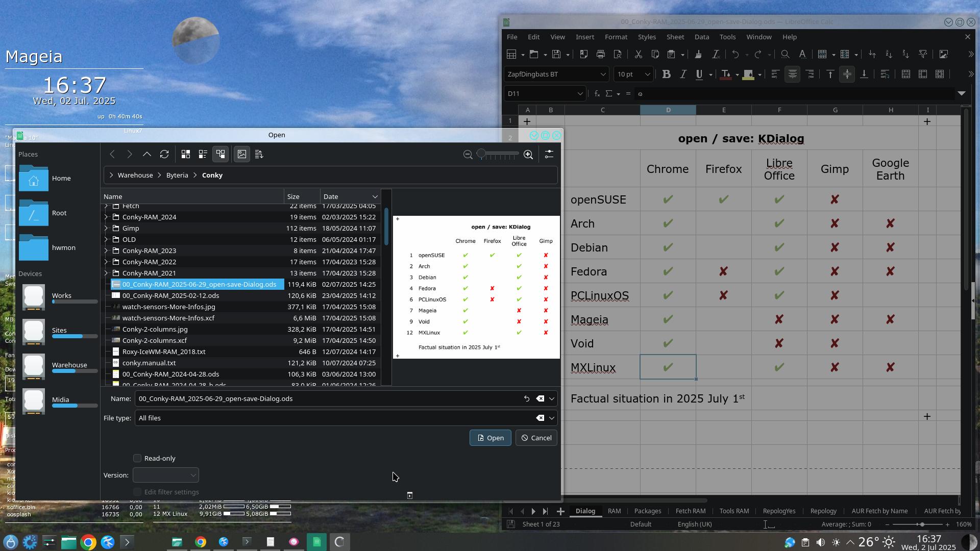980x551 pixels.
Task: Sort files by the Size column header
Action: (302, 197)
